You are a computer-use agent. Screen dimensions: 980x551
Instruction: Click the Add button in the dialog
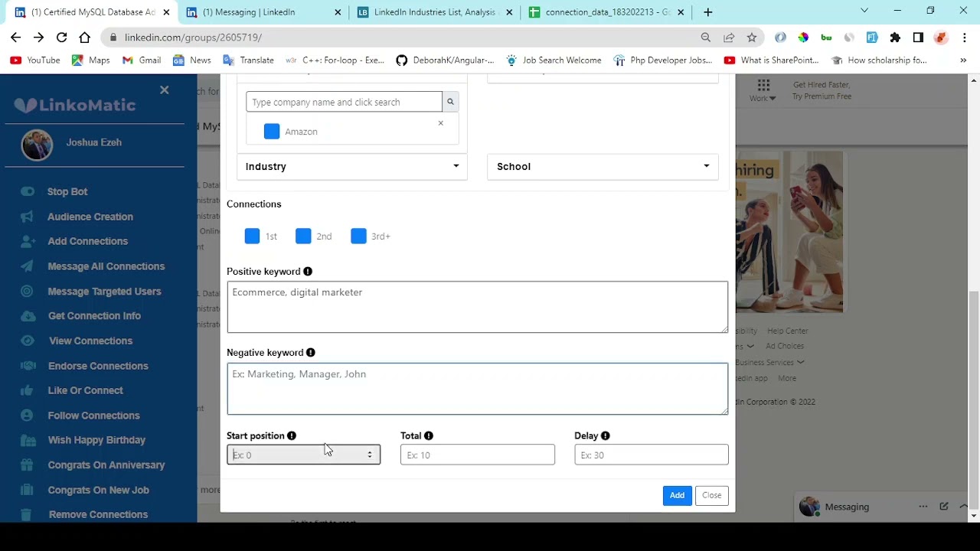click(677, 495)
